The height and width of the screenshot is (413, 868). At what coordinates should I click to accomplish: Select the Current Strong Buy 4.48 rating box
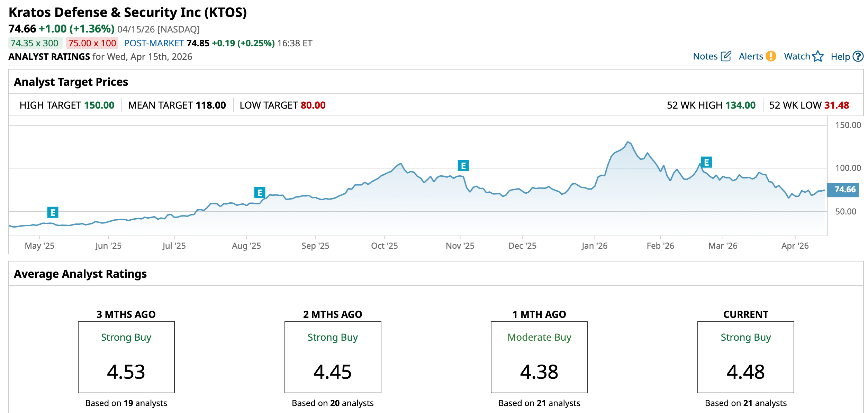745,357
